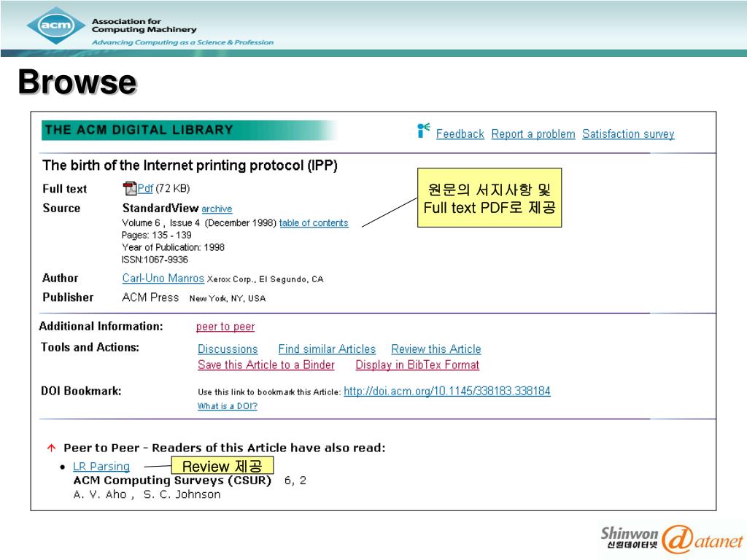Click the red up-arrow beside Peer to Peer
The height and width of the screenshot is (560, 747).
(52, 448)
